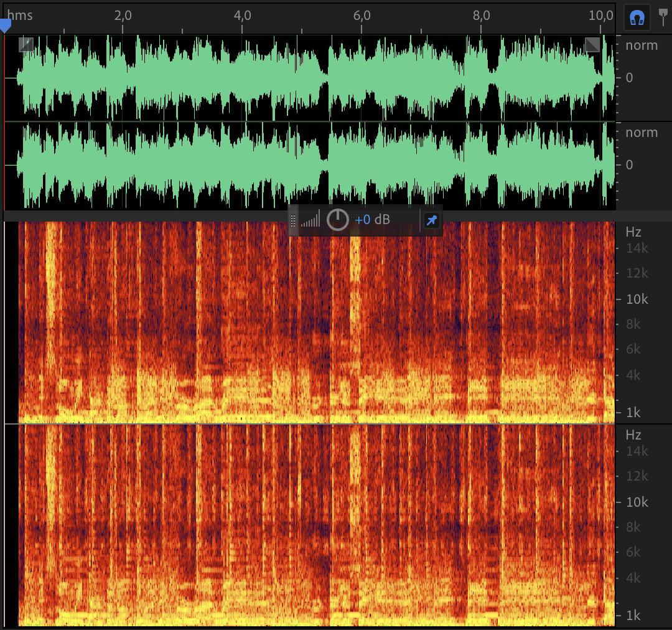The image size is (672, 630).
Task: Toggle the HUD pin icon
Action: click(x=431, y=220)
